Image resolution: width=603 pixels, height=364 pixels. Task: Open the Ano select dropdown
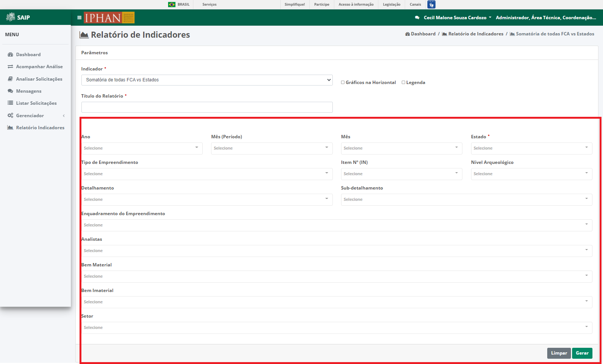142,148
